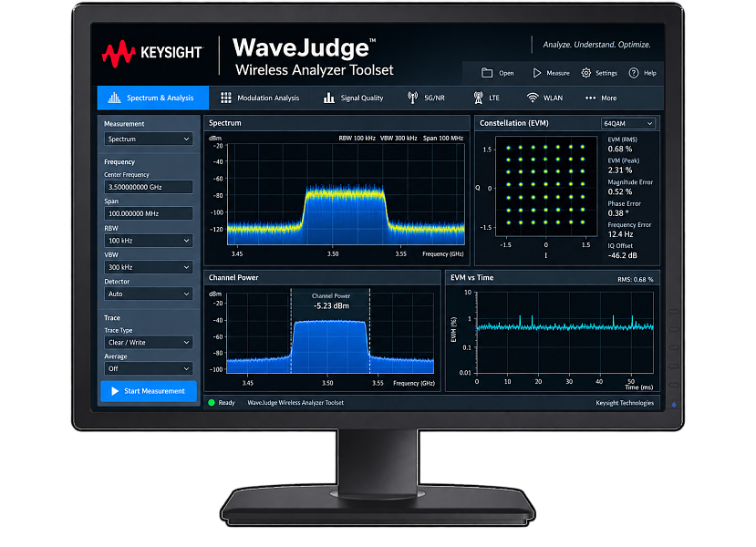Click the Settings button label
Viewport: 756px width, 547px height.
tap(606, 73)
